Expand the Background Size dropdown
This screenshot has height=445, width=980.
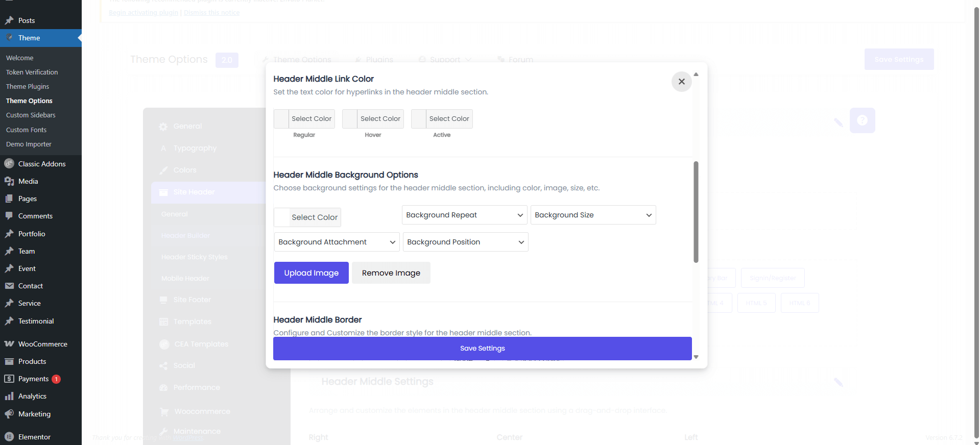coord(593,215)
